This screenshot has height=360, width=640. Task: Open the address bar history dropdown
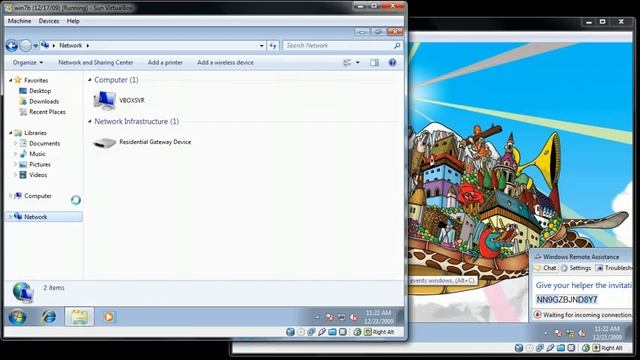(x=262, y=46)
